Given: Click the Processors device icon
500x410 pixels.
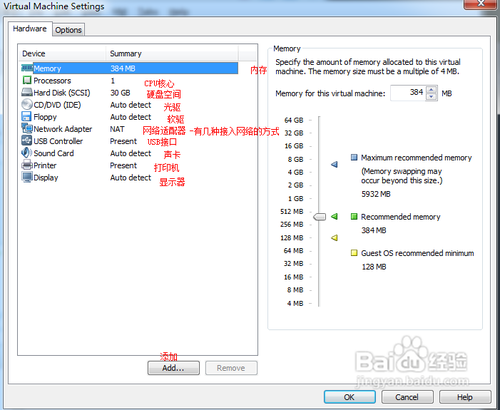Looking at the screenshot, I should click(27, 80).
